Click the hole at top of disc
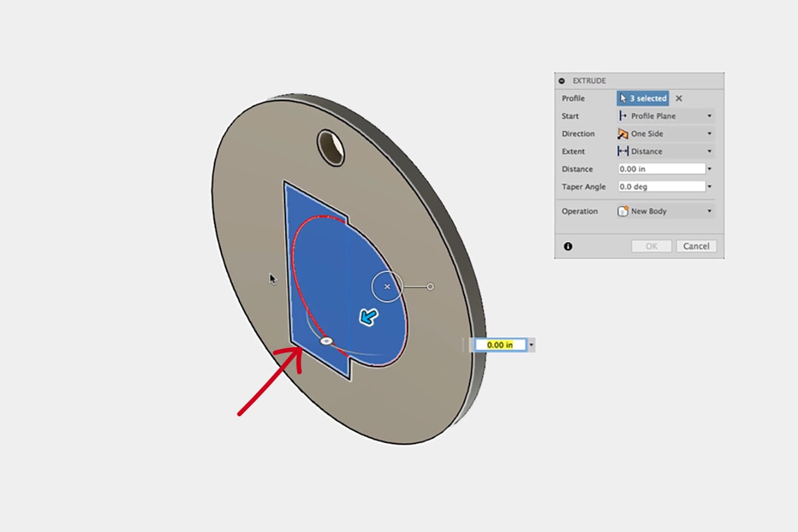Screen dimensions: 798x532 pyautogui.click(x=331, y=148)
